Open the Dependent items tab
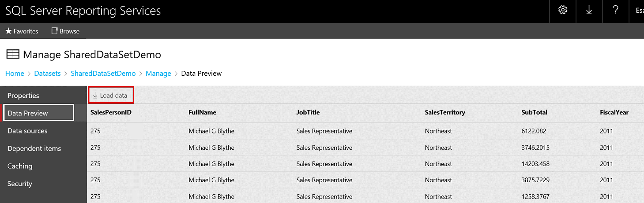This screenshot has width=644, height=203. [x=34, y=148]
